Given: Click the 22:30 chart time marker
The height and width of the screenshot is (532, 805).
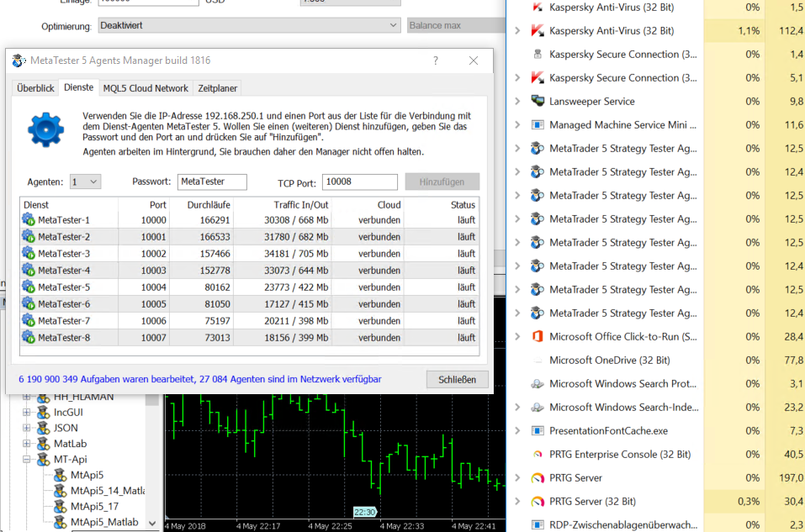Looking at the screenshot, I should 364,512.
